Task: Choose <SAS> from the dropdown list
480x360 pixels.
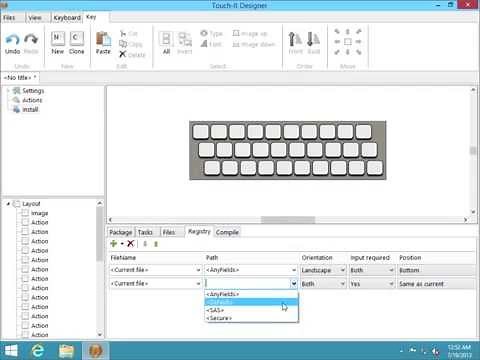Action: tap(251, 310)
